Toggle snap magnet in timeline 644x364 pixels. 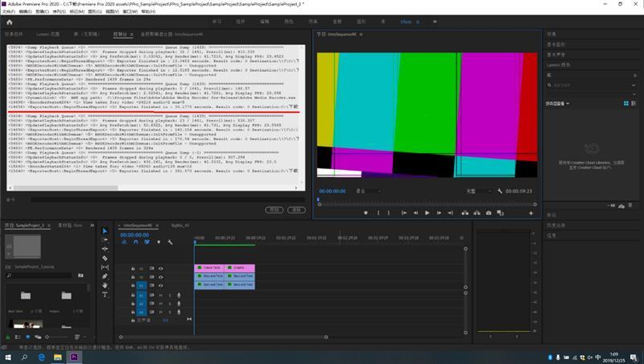point(135,242)
